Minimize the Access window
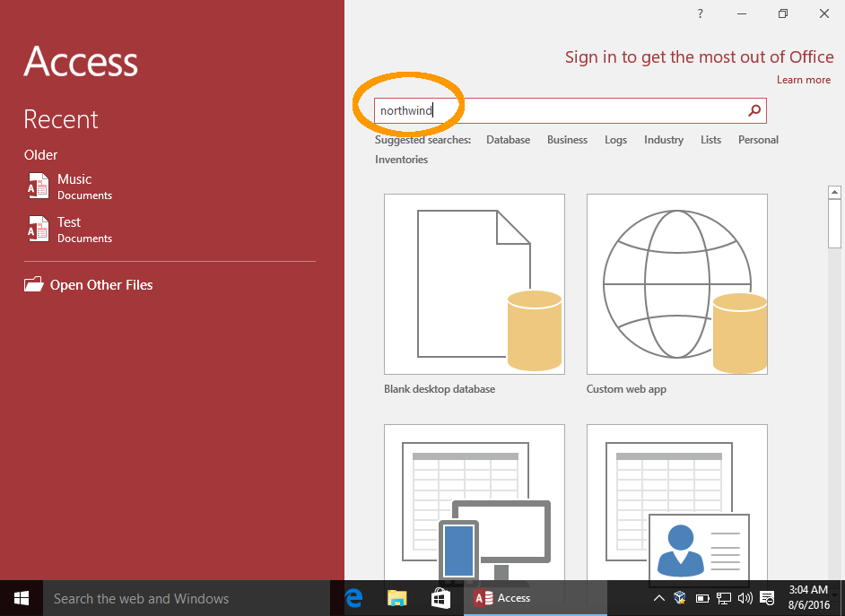The width and height of the screenshot is (845, 616). pyautogui.click(x=742, y=13)
